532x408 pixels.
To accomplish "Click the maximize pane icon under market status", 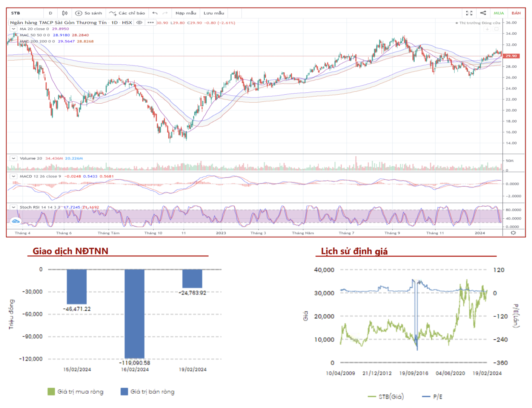I will 497,29.
